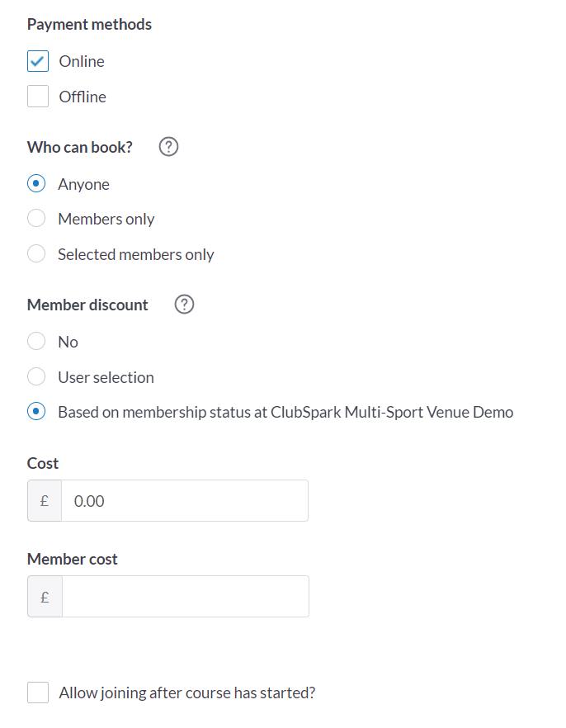This screenshot has height=728, width=566.
Task: Click the pound symbol prefix of Cost field
Action: point(45,500)
